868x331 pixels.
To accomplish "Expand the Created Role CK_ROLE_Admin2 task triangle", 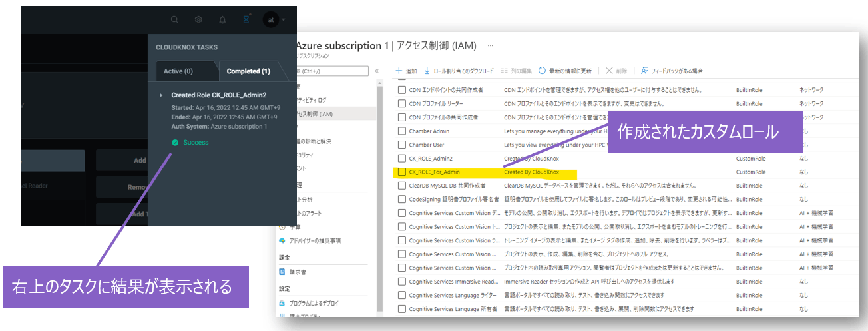I will [160, 95].
